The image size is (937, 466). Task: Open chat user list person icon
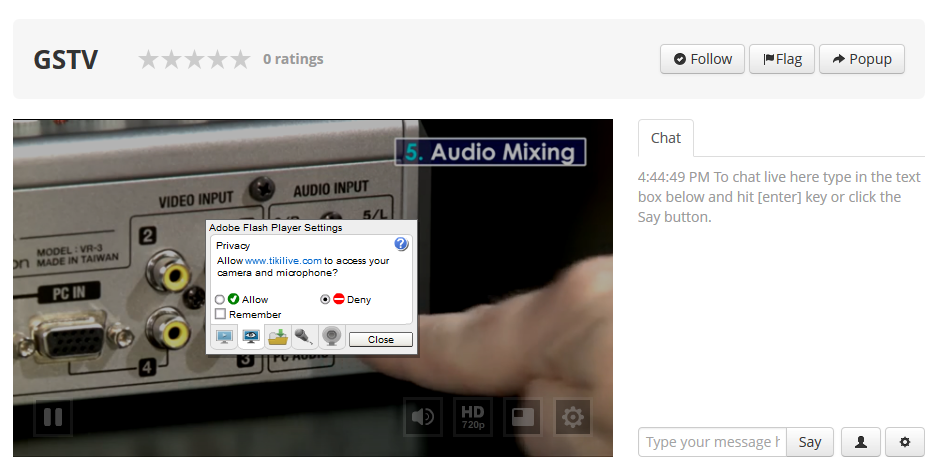(x=861, y=442)
